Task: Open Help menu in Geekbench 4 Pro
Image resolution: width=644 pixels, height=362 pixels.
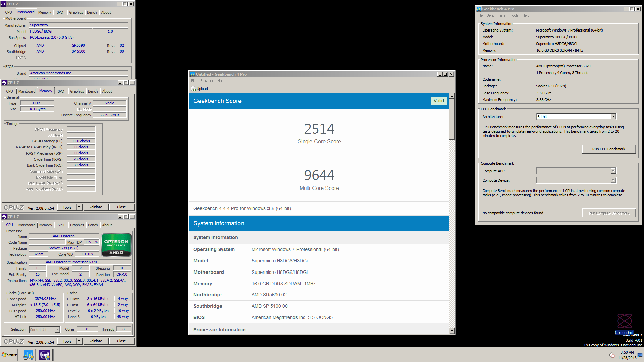Action: pyautogui.click(x=526, y=15)
